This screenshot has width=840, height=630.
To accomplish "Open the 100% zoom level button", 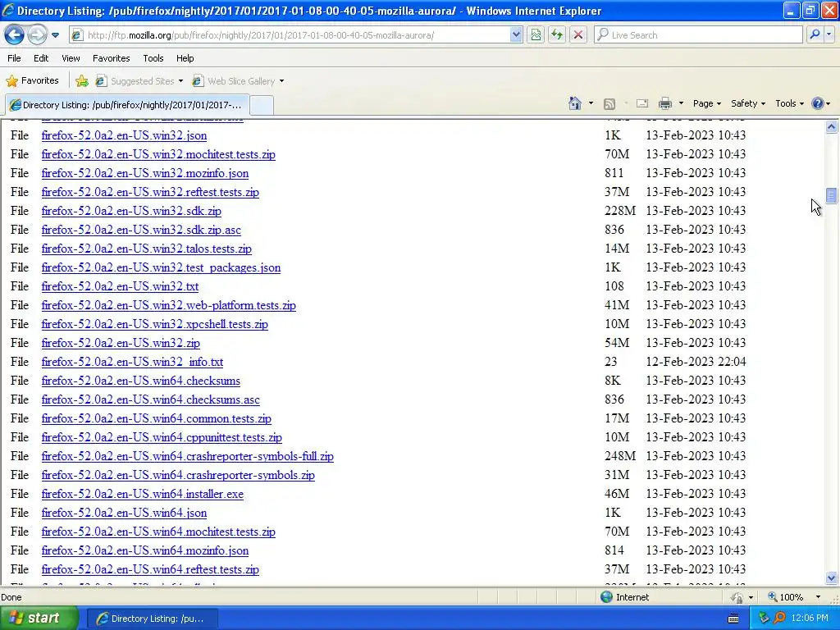I will 785,597.
